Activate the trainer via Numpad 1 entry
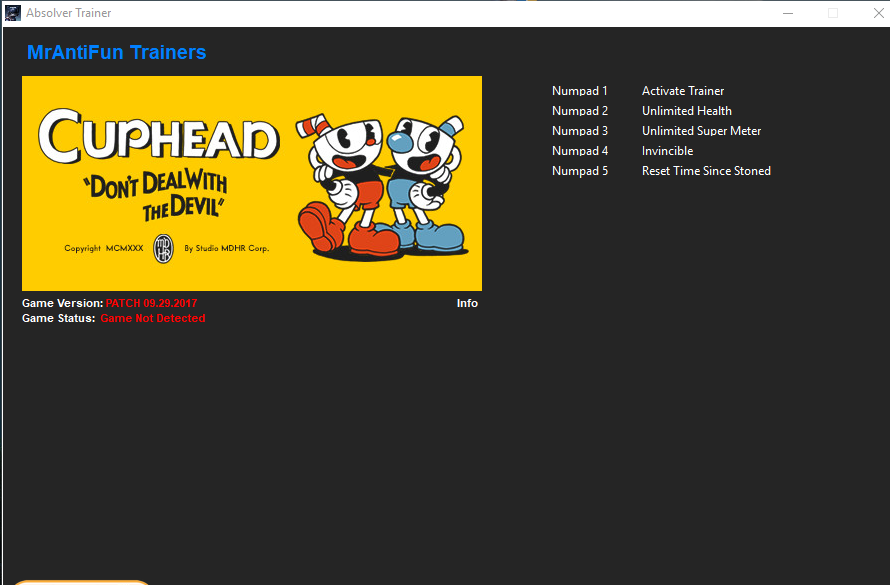 click(683, 90)
